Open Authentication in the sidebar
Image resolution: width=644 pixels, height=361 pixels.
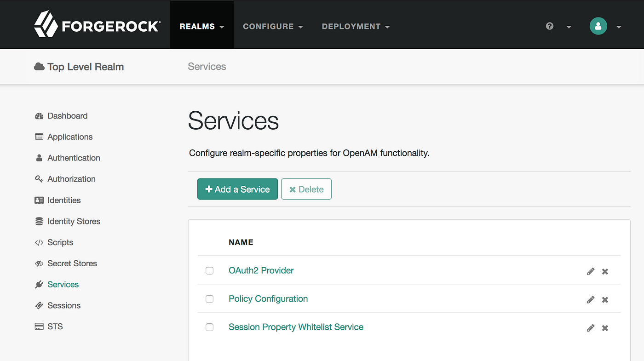coord(74,158)
